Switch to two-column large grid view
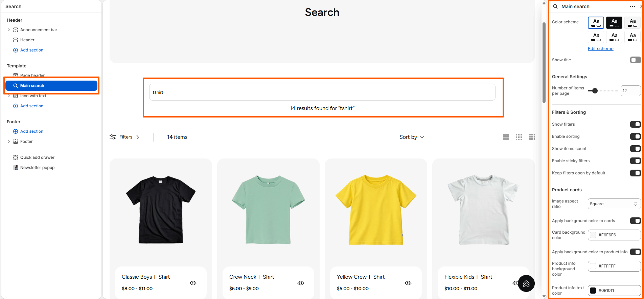Screen dimensions: 644x299 [506, 137]
